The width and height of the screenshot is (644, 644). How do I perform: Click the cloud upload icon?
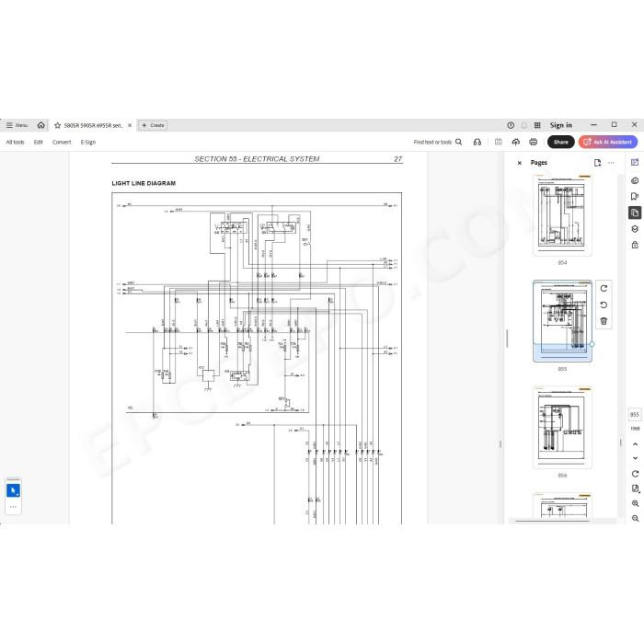click(516, 142)
